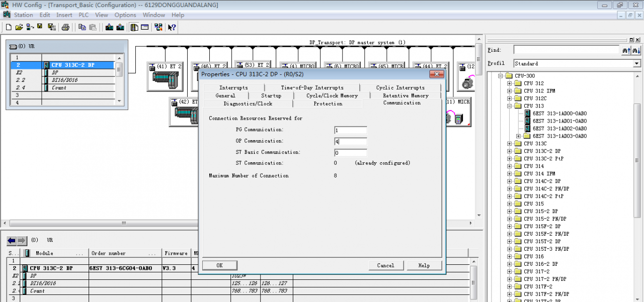
Task: Click the back arrow in module pane
Action: click(11, 240)
